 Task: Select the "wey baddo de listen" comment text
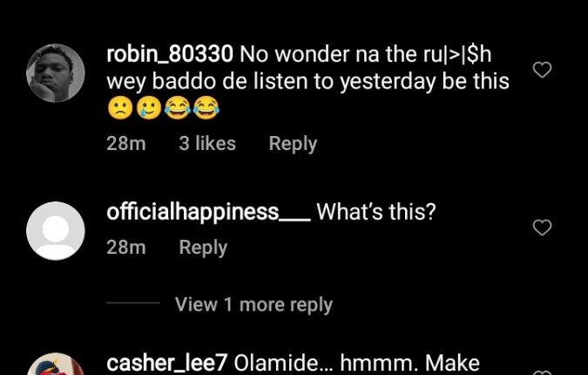click(208, 81)
